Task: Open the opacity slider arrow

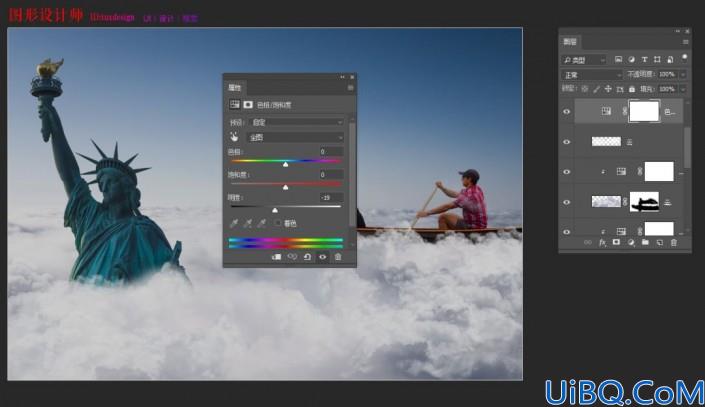Action: point(683,74)
